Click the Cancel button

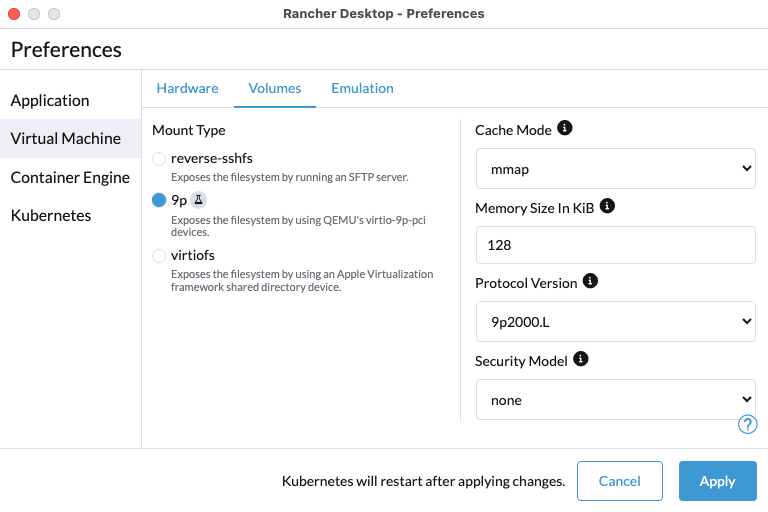click(x=619, y=481)
